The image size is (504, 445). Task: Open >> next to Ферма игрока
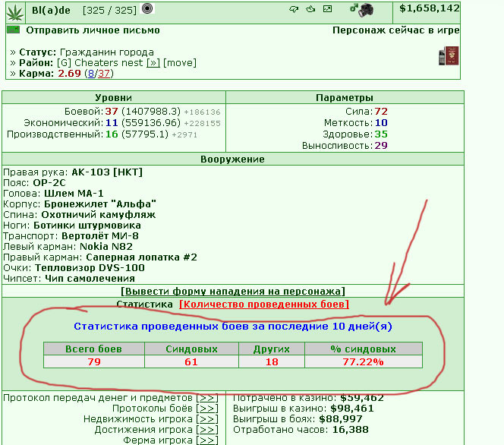207,440
